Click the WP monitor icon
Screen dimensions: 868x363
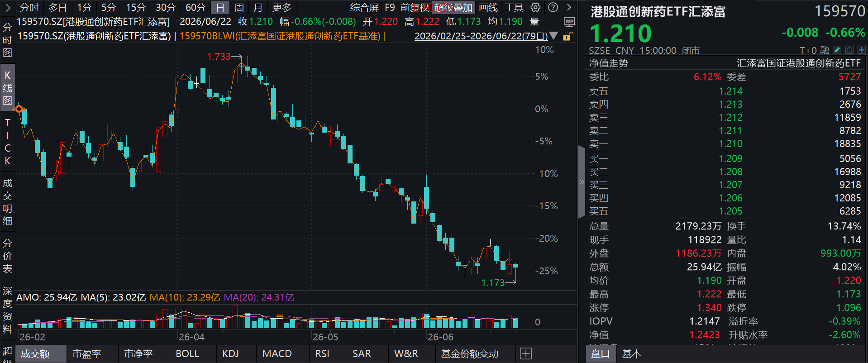tap(569, 22)
